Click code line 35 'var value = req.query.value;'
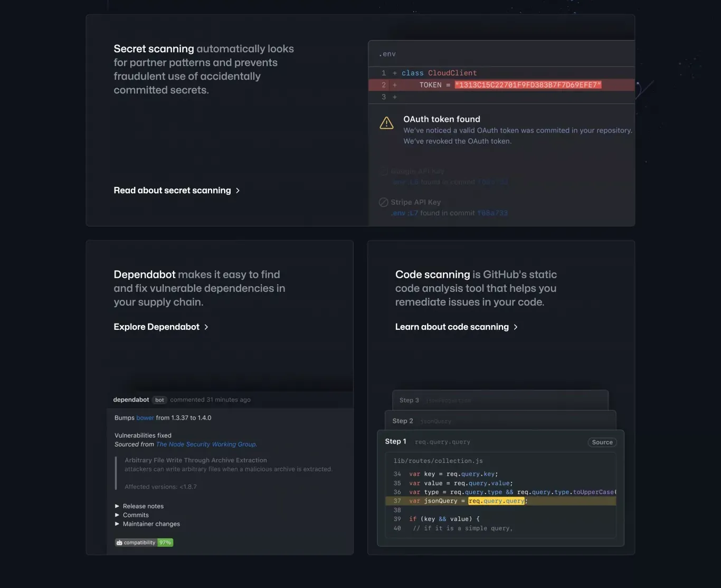 coord(461,483)
